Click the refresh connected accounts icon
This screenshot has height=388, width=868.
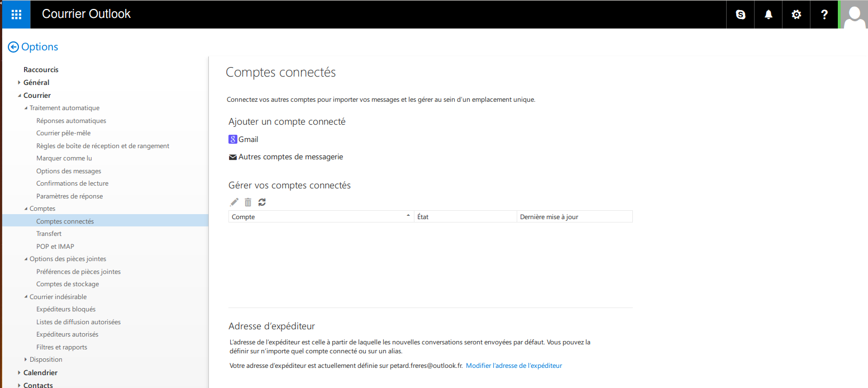[262, 202]
